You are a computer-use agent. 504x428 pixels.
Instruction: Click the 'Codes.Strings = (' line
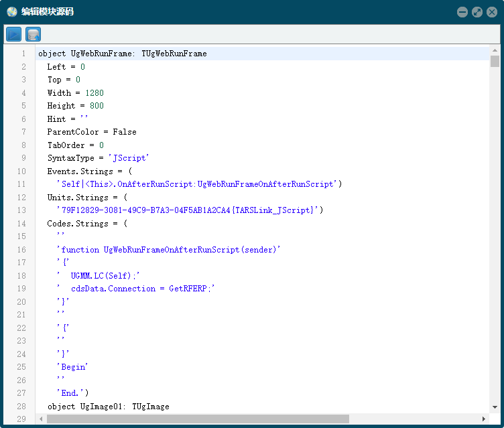click(87, 223)
